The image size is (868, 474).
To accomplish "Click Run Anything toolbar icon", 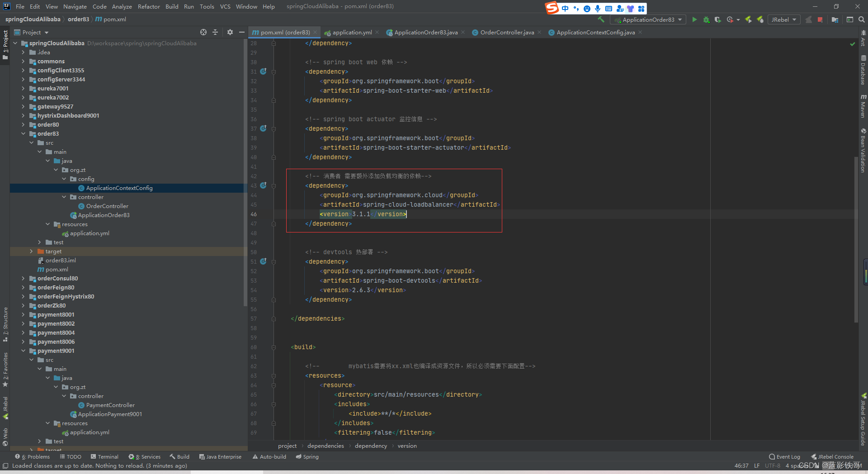I will point(850,19).
